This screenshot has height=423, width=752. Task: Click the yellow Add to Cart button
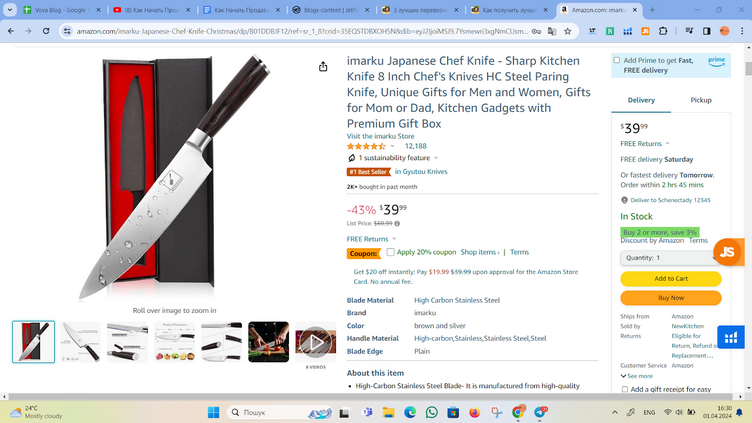point(670,279)
